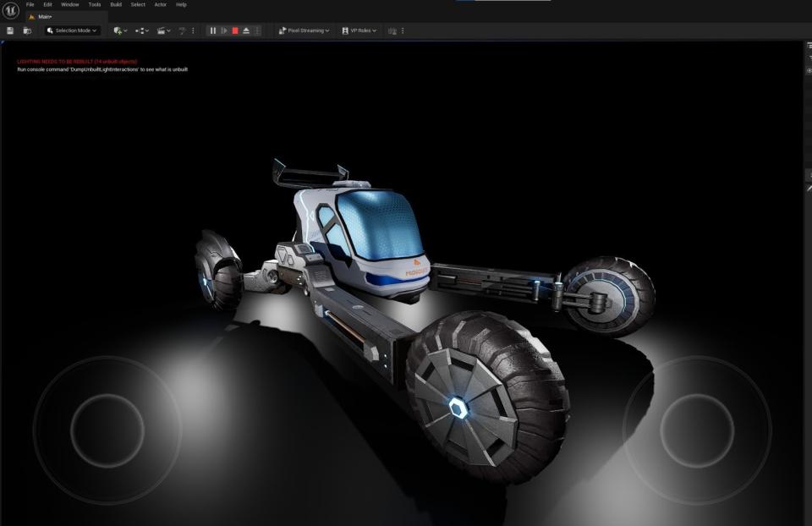Open the Blueprints toolbar menu
Screen dimensions: 812x526
coord(141,30)
